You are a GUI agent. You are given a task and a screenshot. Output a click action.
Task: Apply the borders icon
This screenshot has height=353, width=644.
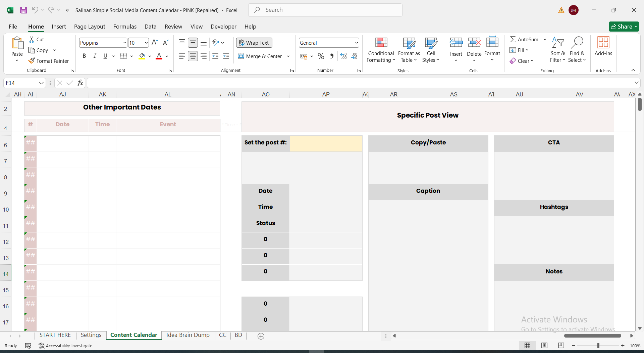click(x=123, y=56)
